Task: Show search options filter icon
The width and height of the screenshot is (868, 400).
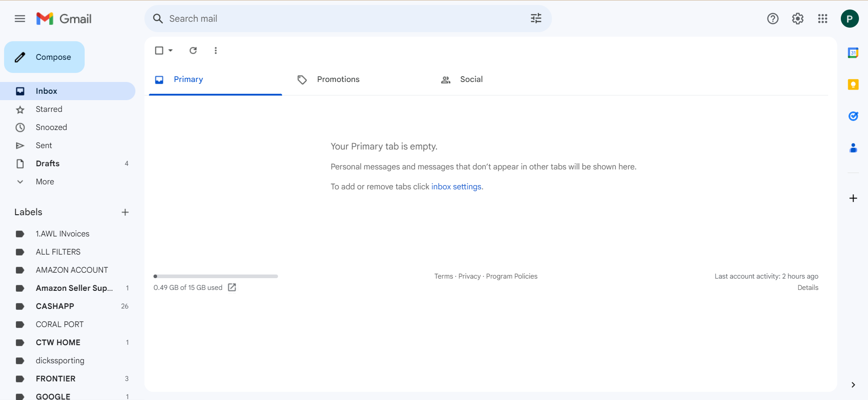Action: click(536, 19)
